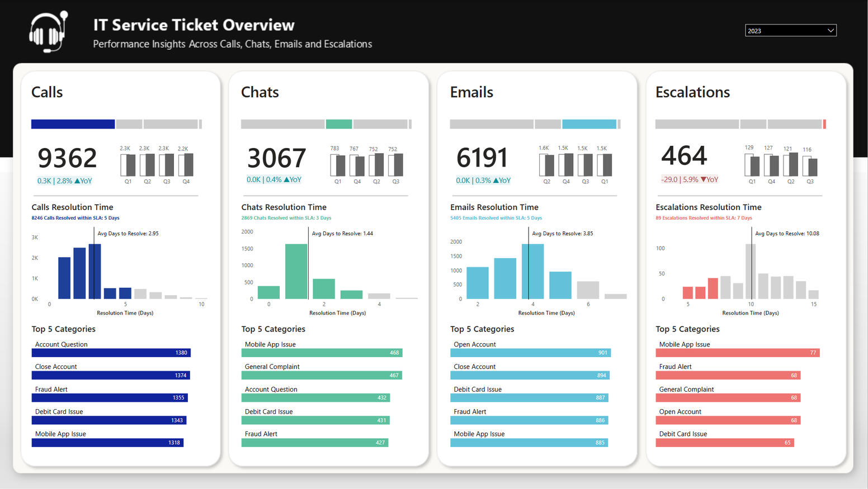Select Open Account bar in Emails
The image size is (868, 489).
tap(530, 353)
